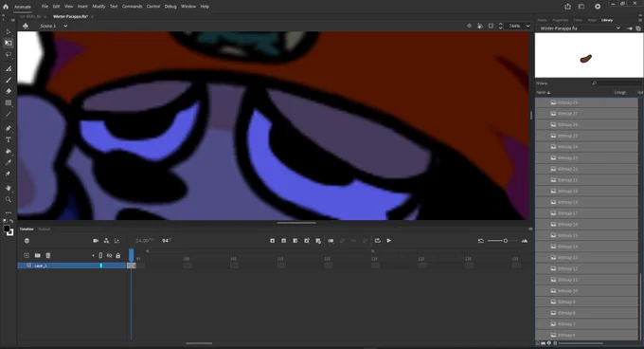Viewport: 644px width, 349px height.
Task: Pin the current library icon
Action: (630, 28)
